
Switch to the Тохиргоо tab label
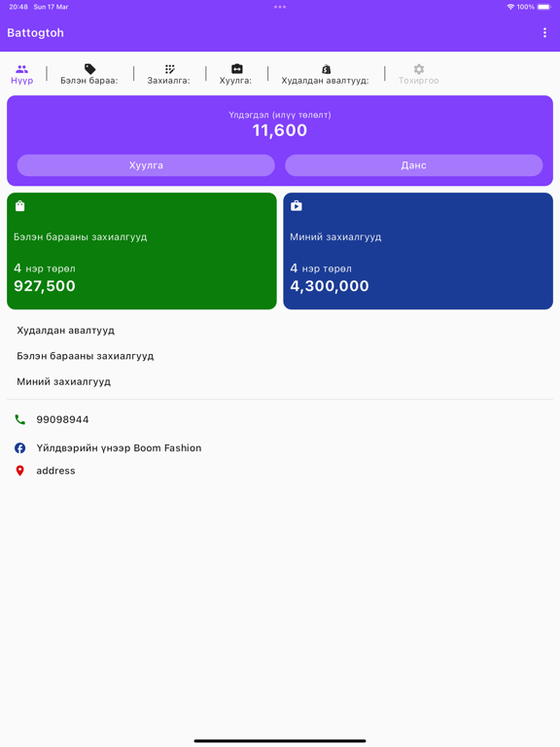pyautogui.click(x=419, y=81)
